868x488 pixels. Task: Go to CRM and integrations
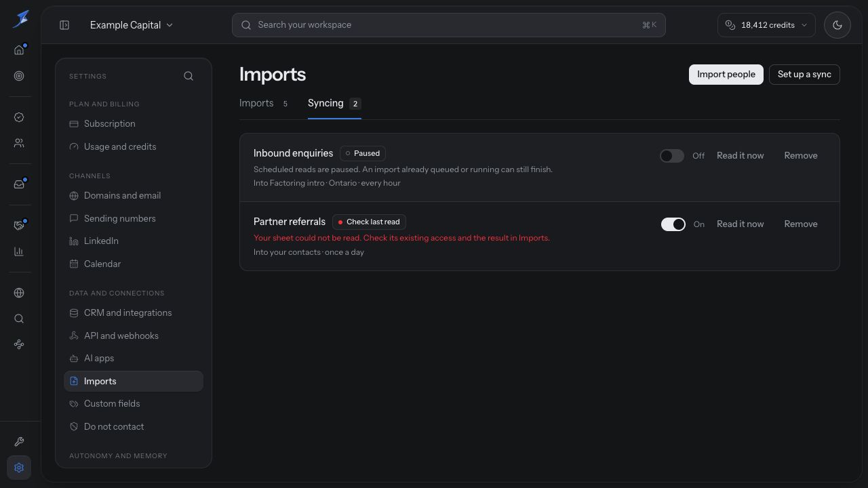(134, 313)
